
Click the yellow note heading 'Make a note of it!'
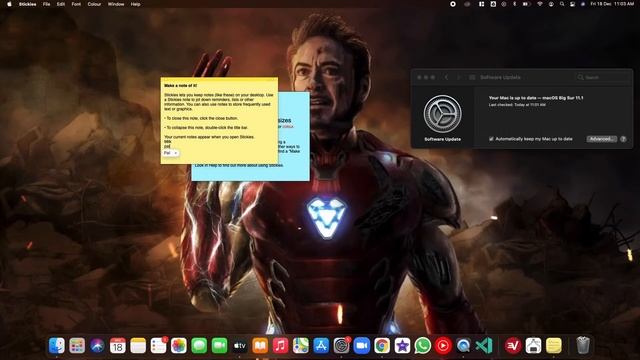point(180,86)
